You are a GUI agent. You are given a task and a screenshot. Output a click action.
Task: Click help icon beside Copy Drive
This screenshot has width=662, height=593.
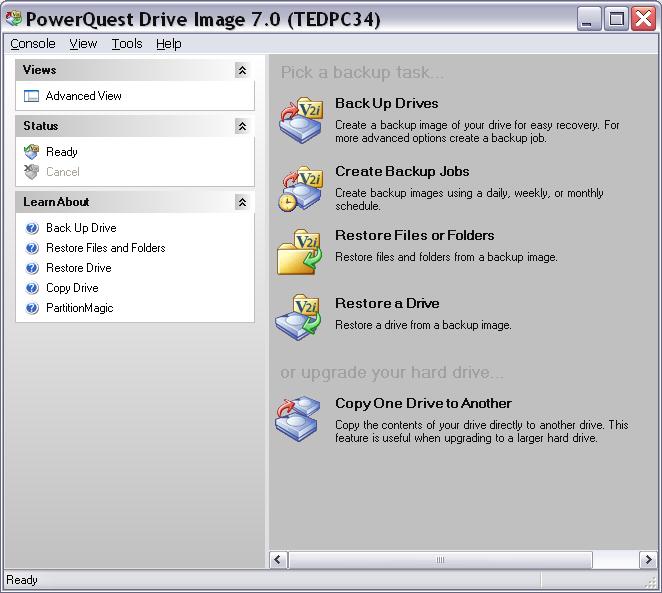[32, 288]
